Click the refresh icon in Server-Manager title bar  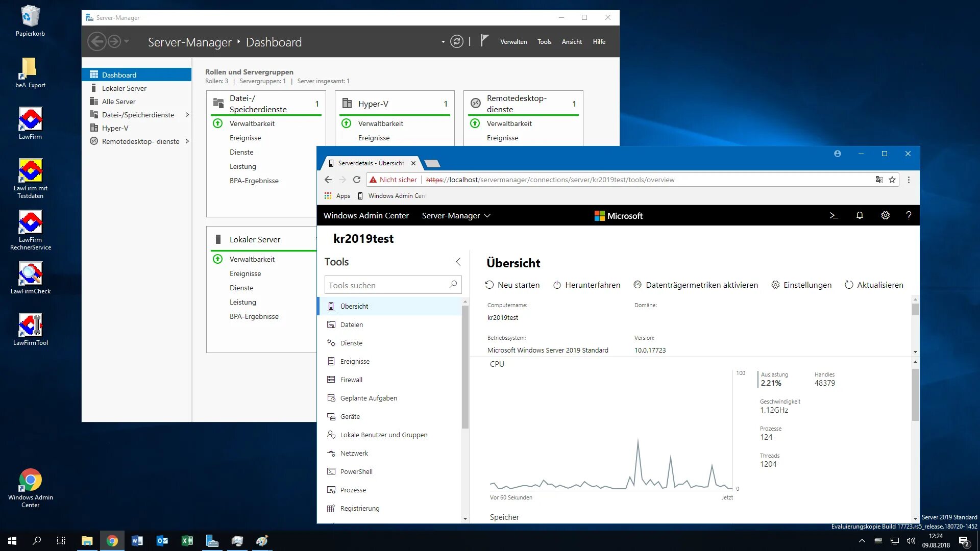point(457,42)
